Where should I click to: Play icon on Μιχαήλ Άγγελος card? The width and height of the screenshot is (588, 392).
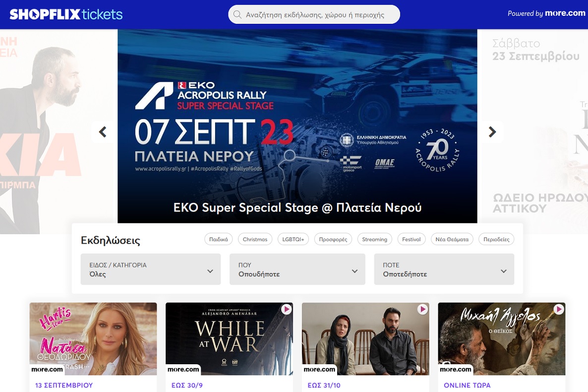coord(559,309)
